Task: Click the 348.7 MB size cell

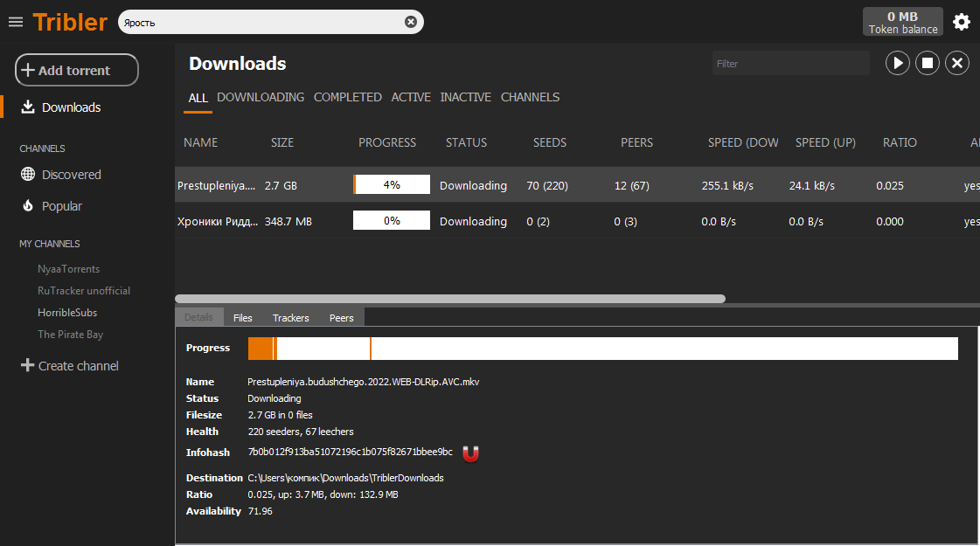Action: 288,222
